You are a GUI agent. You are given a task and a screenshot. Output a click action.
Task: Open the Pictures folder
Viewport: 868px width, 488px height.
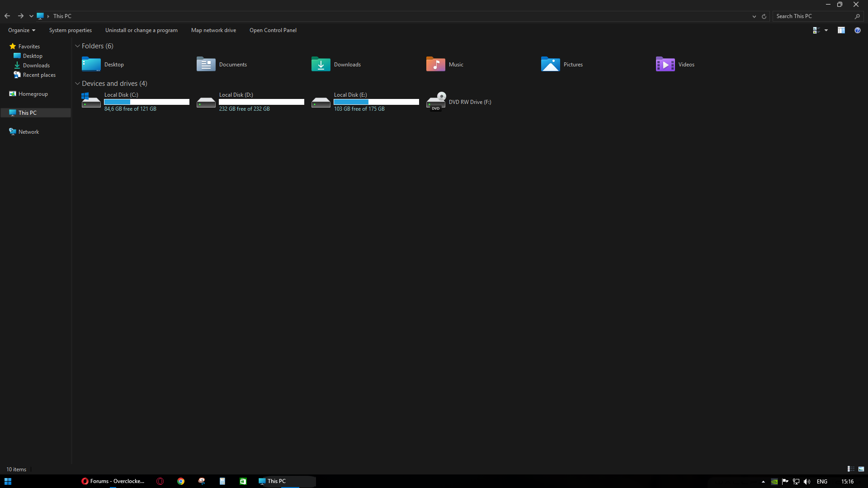pyautogui.click(x=550, y=64)
